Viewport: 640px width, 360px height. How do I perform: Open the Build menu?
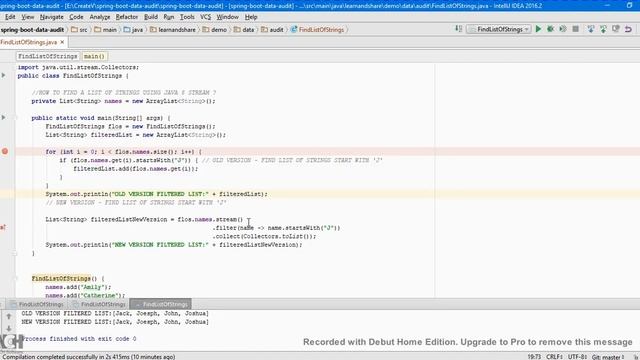point(151,17)
